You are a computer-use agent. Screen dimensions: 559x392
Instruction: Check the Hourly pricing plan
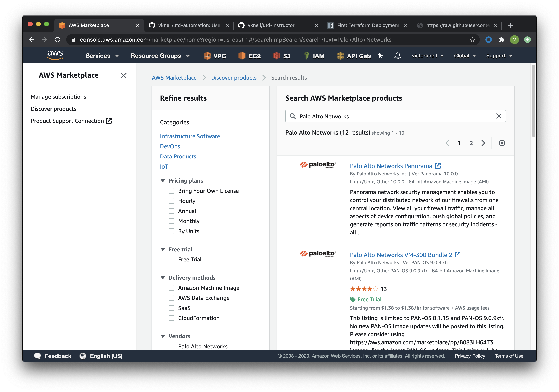point(171,201)
